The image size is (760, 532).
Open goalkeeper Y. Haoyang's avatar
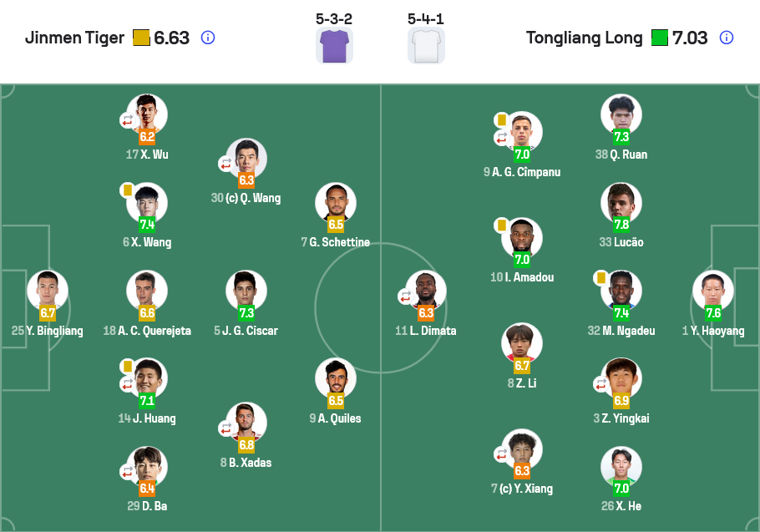point(712,291)
